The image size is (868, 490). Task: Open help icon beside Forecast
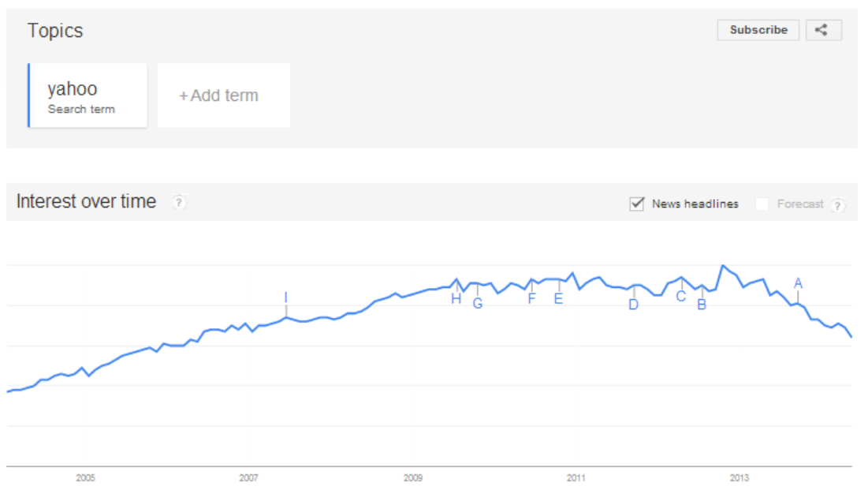tap(837, 206)
